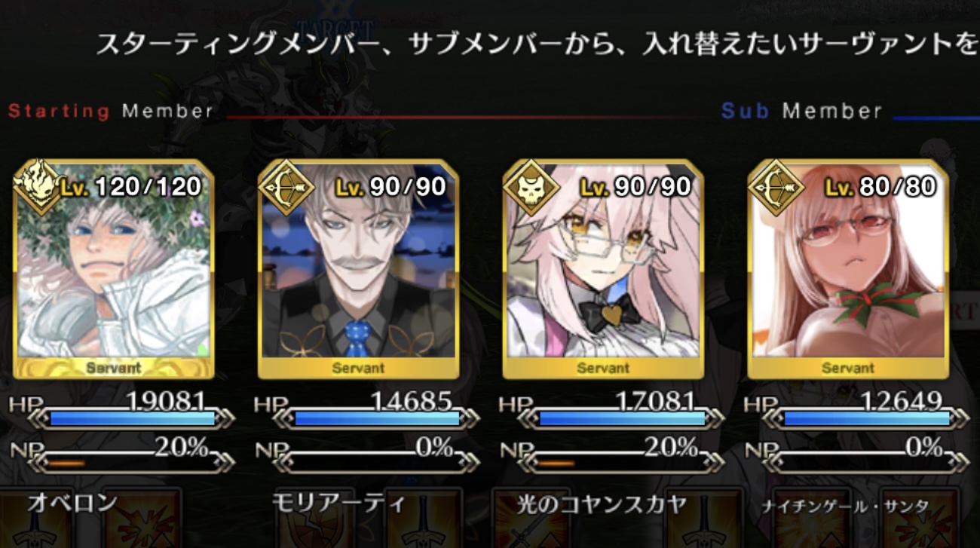
Task: Choose the pink-haired Koyanskaya servant card
Action: 603,269
